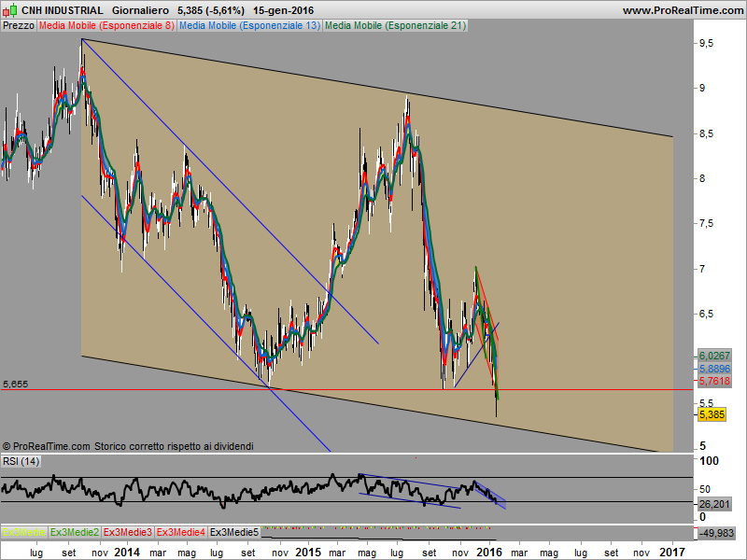This screenshot has width=747, height=560.
Task: Select the Ex3Medie5 indicator label
Action: [234, 532]
